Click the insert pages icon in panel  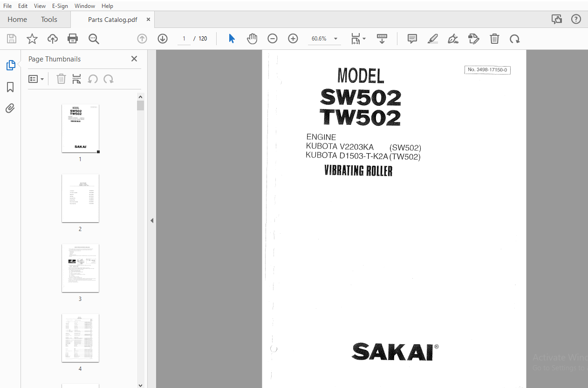tap(77, 79)
